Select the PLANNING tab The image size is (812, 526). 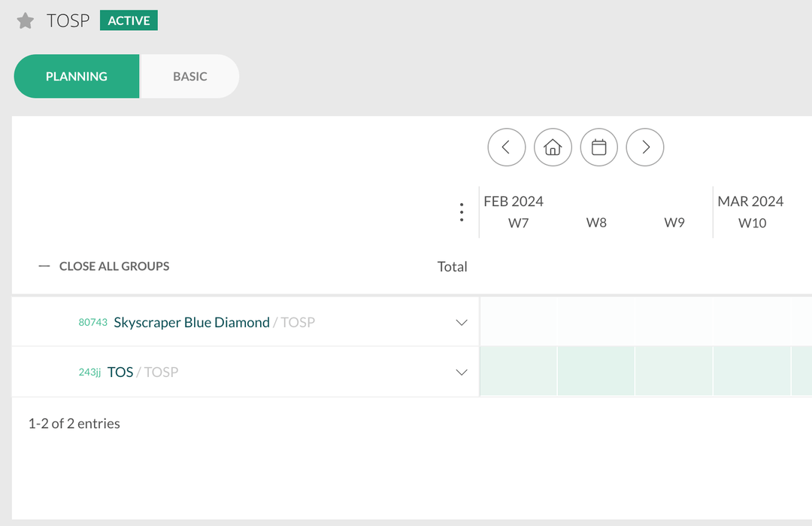pyautogui.click(x=76, y=76)
